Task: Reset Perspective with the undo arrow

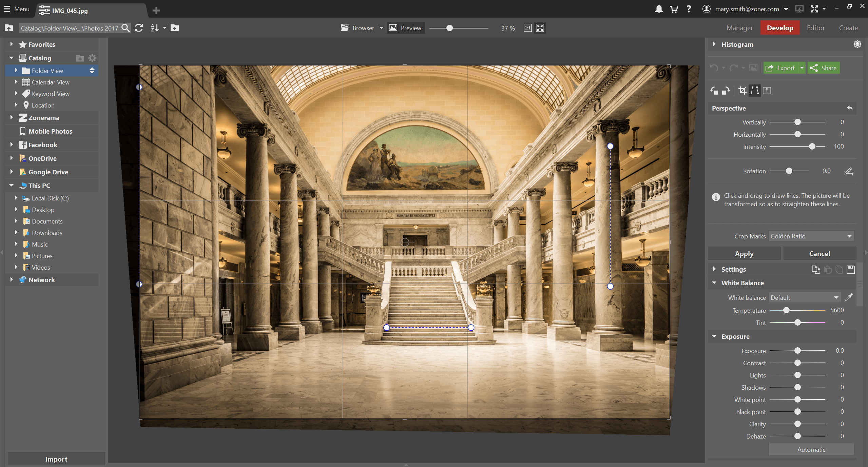Action: pyautogui.click(x=850, y=108)
